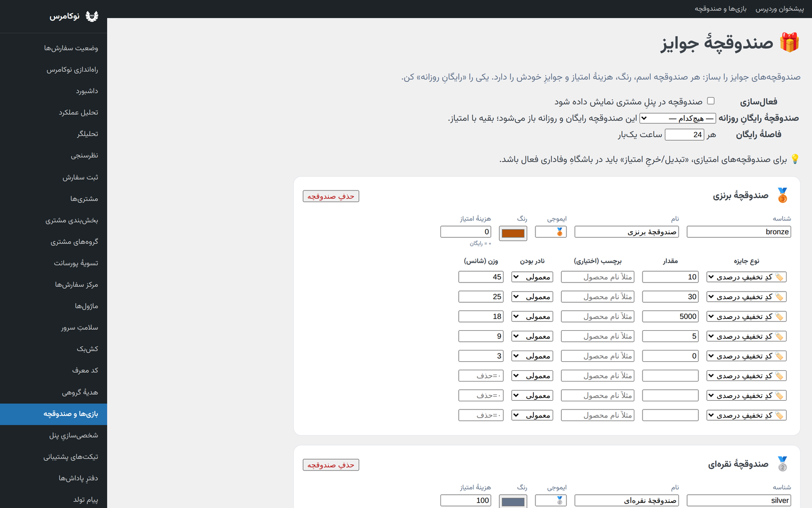
Task: Open سلامتِ سرور sidebar item
Action: (x=53, y=328)
